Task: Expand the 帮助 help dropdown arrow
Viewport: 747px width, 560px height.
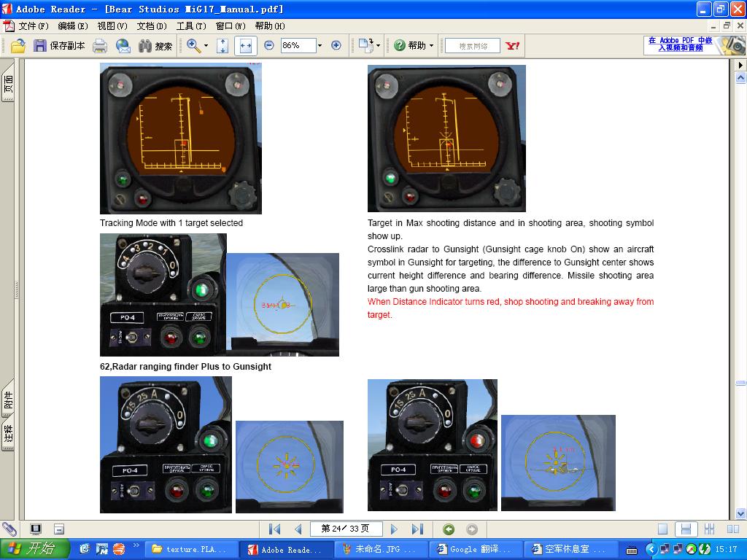Action: (x=431, y=46)
